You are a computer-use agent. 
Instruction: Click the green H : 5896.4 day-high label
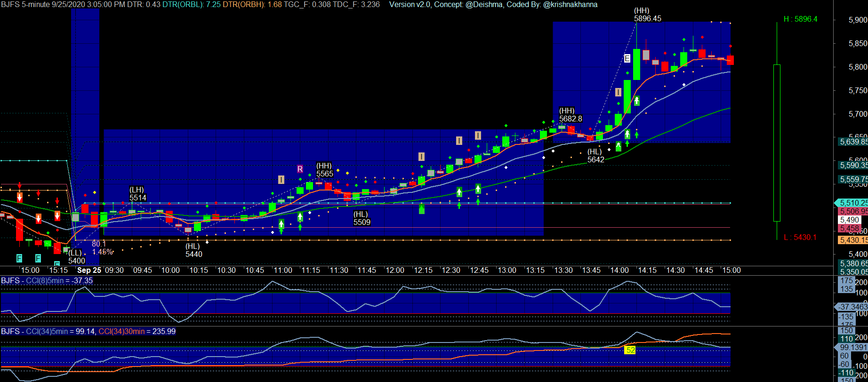(x=800, y=19)
